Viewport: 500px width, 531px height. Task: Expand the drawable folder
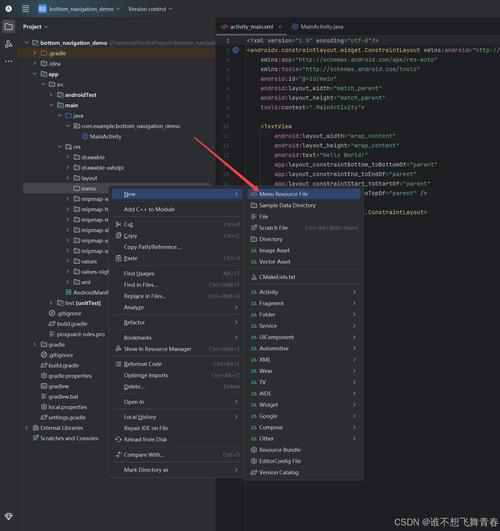pos(67,157)
